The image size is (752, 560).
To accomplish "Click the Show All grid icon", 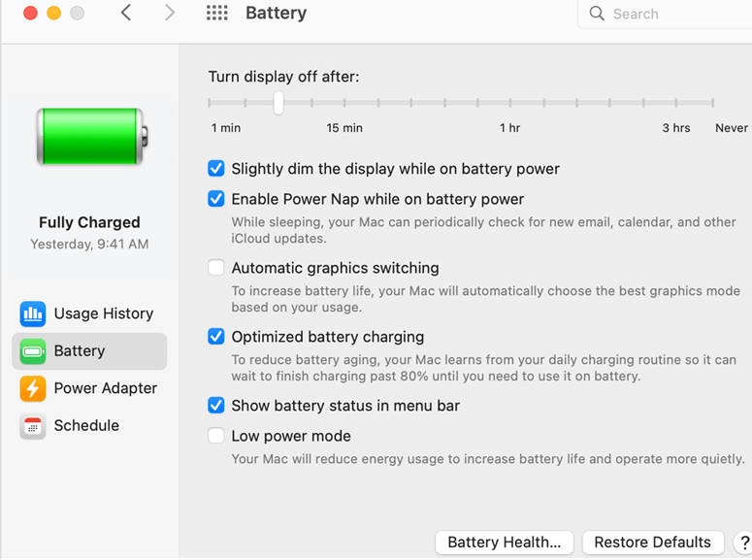I will (x=216, y=13).
